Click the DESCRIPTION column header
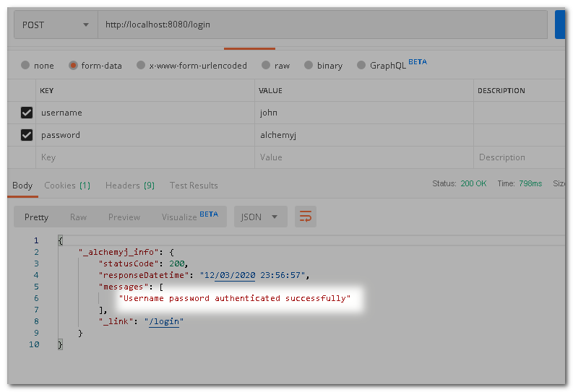 coord(501,90)
